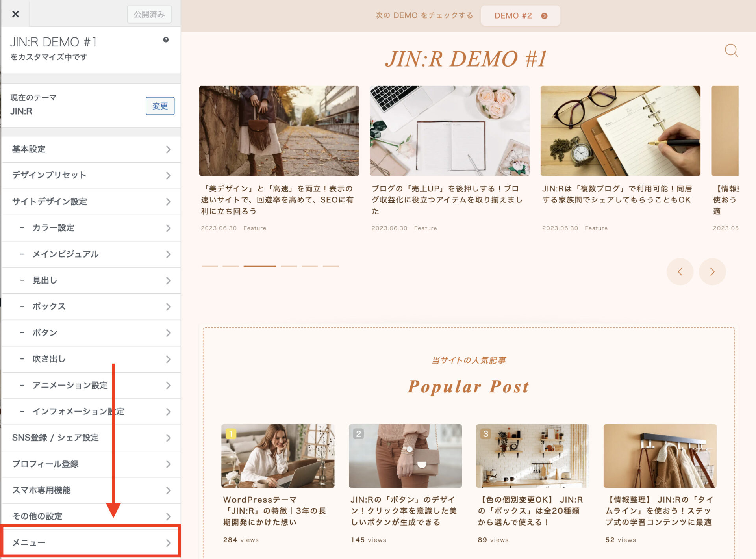The width and height of the screenshot is (756, 559).
Task: Open popular post WordPressテーマ「JIN:R」の特徴
Action: click(x=275, y=511)
